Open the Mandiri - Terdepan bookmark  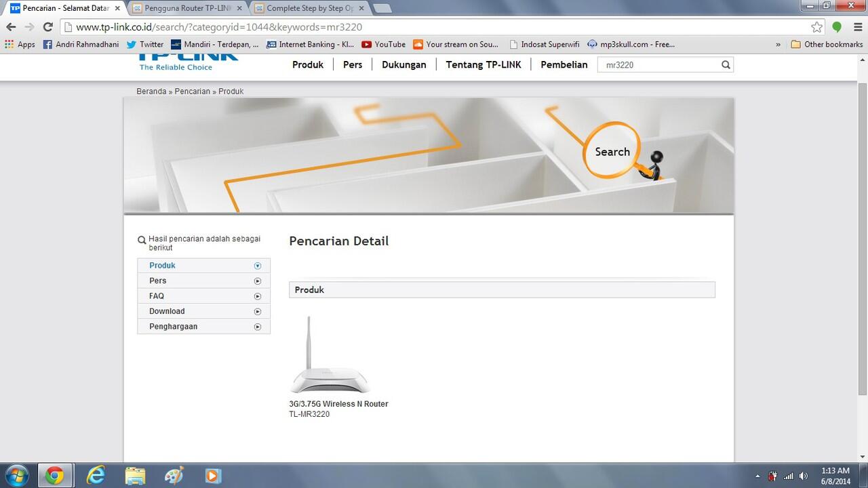point(215,44)
